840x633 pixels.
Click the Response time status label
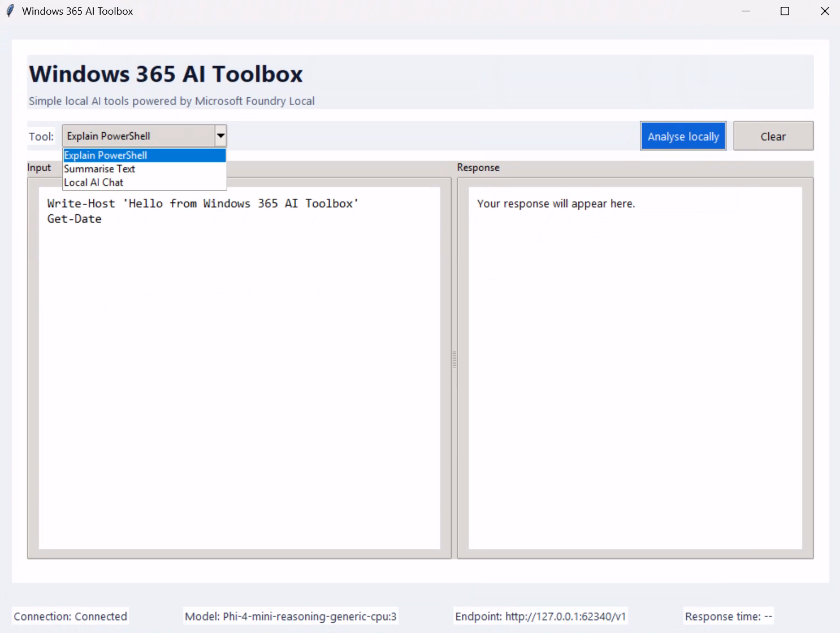point(728,616)
